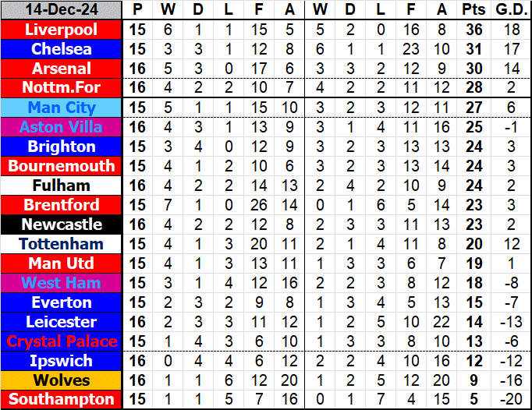Select the Chelsea team name cell

pos(62,49)
